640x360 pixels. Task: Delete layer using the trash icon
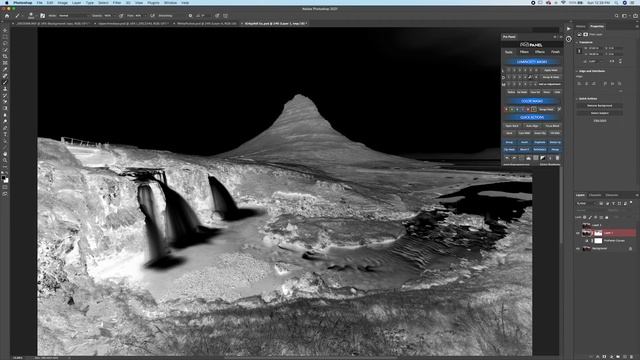(x=631, y=356)
